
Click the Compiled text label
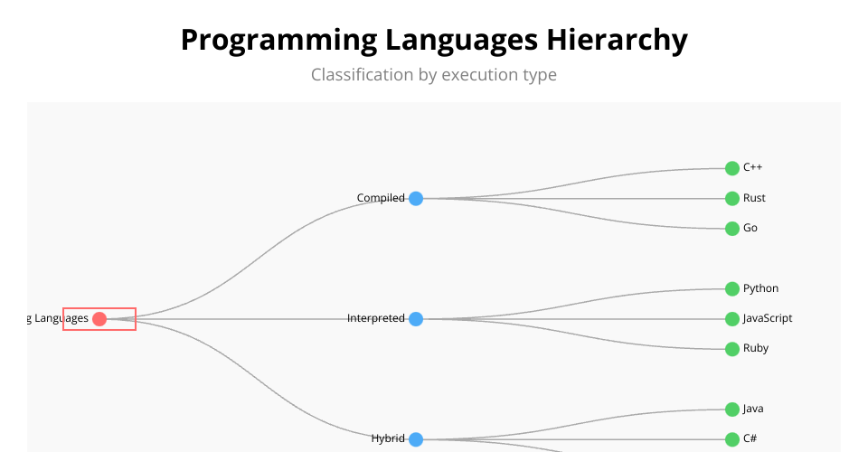tap(381, 198)
